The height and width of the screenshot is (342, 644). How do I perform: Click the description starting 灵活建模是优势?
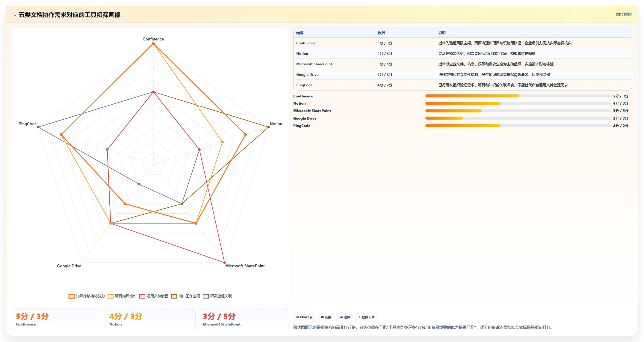487,54
